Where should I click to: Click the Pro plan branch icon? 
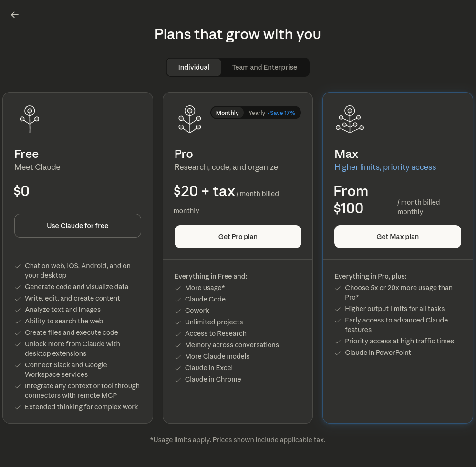[x=189, y=119]
